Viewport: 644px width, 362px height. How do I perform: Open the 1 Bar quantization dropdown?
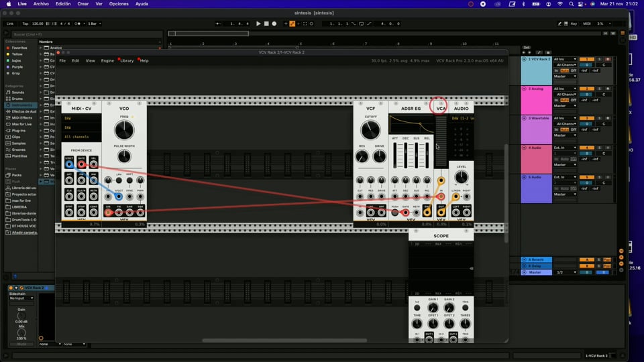[x=95, y=24]
